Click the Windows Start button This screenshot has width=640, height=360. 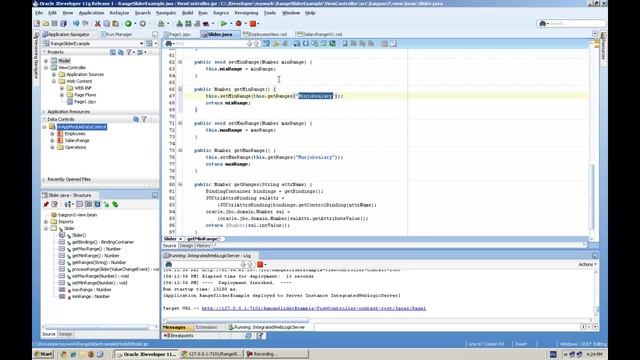44,354
